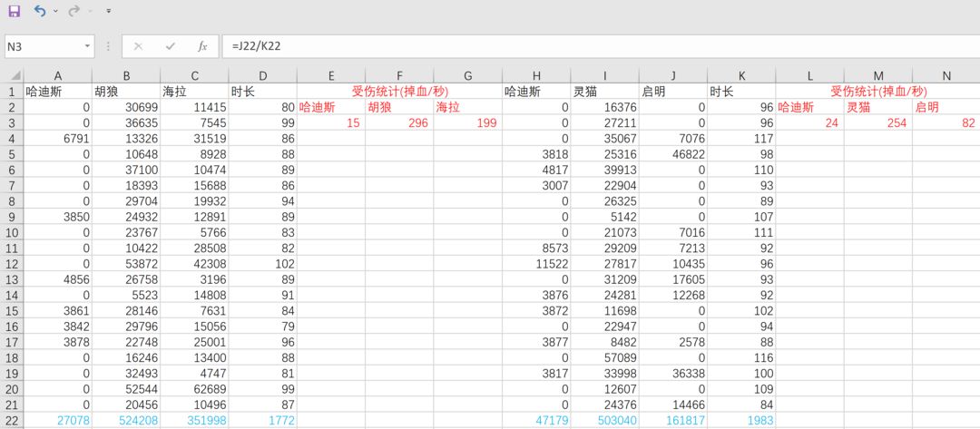Click total cell A22 with 27078
Image resolution: width=980 pixels, height=429 pixels.
click(x=58, y=420)
